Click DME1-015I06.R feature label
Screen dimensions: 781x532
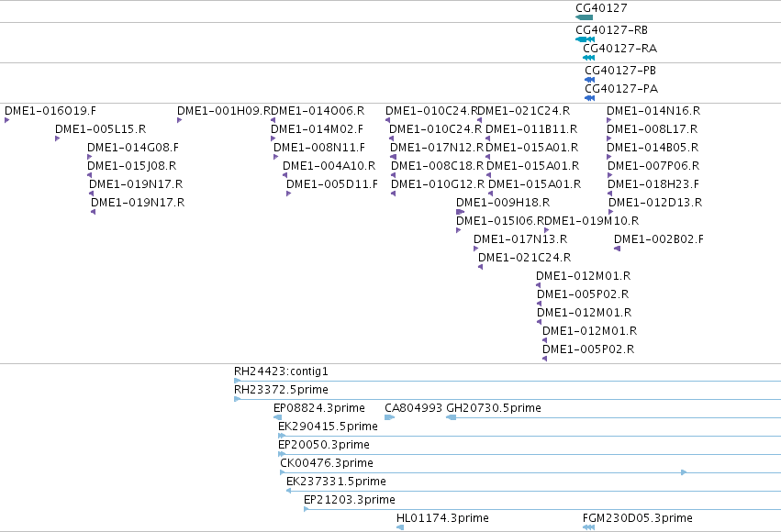point(500,220)
